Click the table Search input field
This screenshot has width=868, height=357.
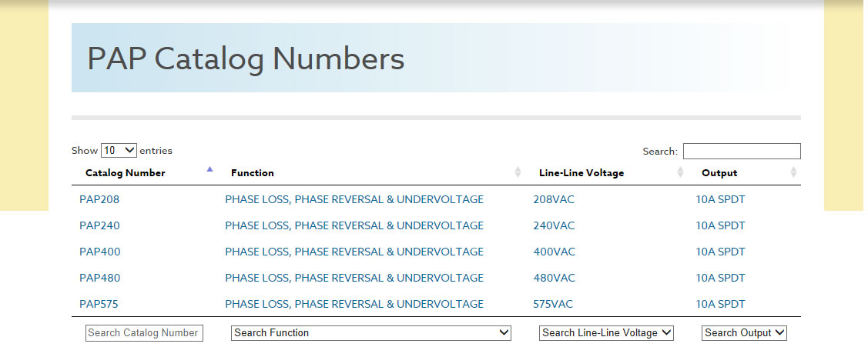(x=742, y=151)
